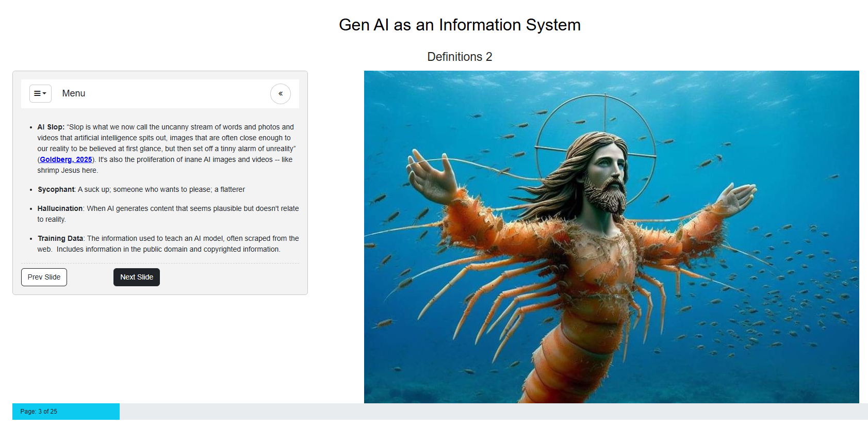Click the "shrimp Jesus here." text
The image size is (868, 426).
(x=67, y=170)
